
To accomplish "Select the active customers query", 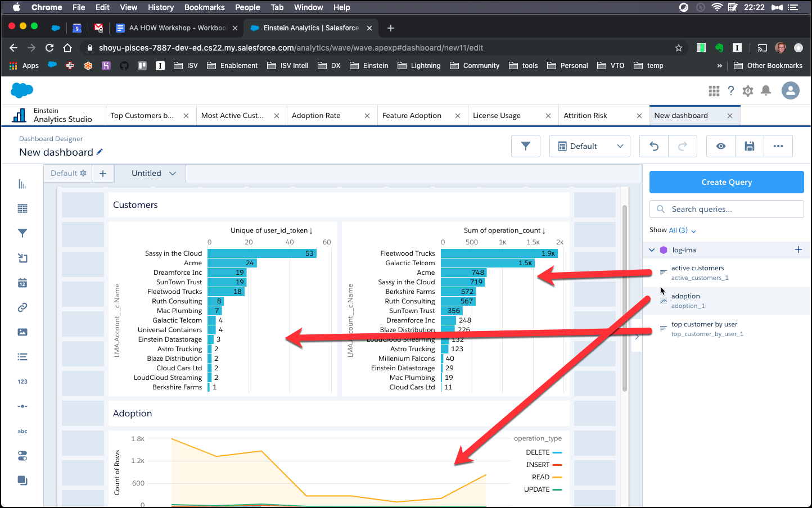I will click(726, 273).
